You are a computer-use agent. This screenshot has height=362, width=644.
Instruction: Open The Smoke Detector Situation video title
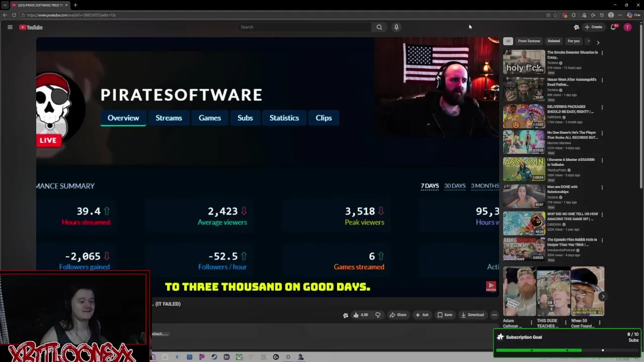(x=572, y=54)
